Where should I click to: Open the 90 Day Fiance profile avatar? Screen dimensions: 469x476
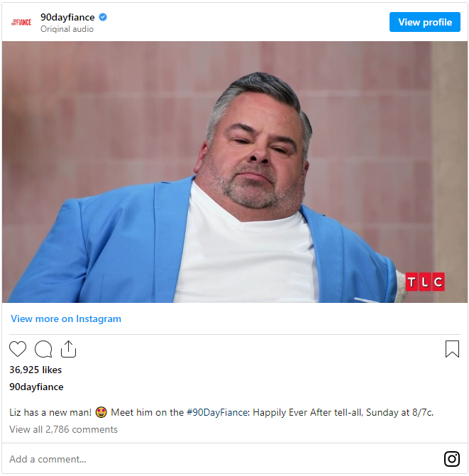pos(21,22)
